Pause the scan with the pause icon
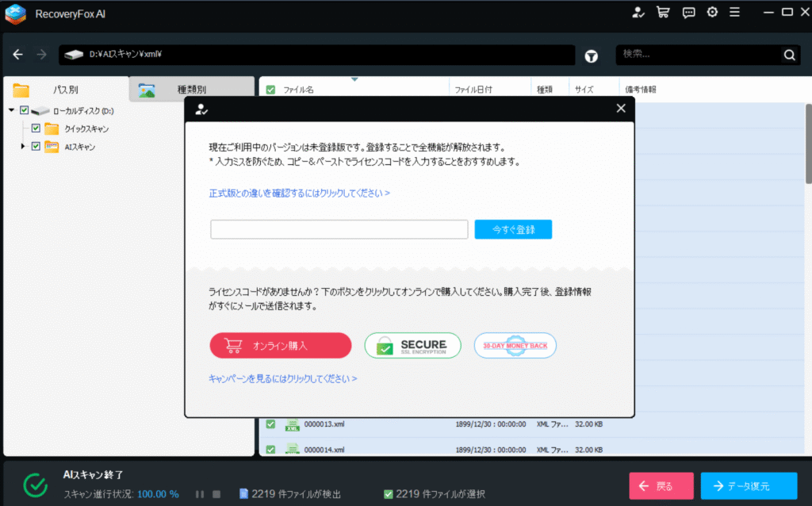 click(x=199, y=494)
